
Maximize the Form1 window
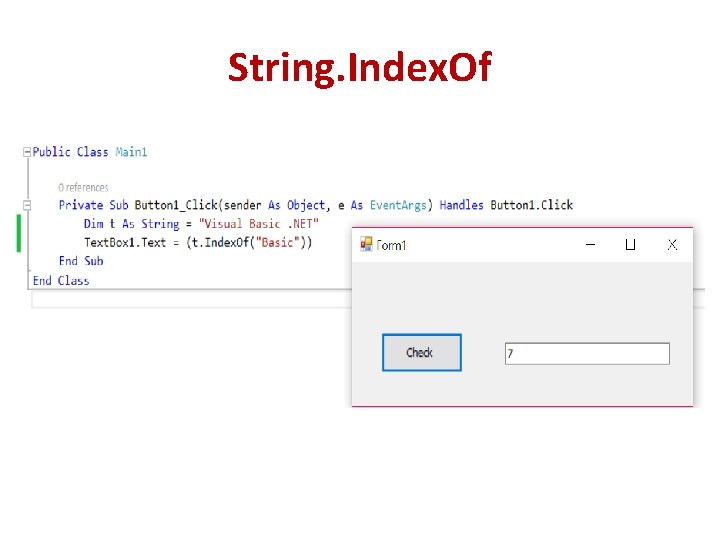630,245
